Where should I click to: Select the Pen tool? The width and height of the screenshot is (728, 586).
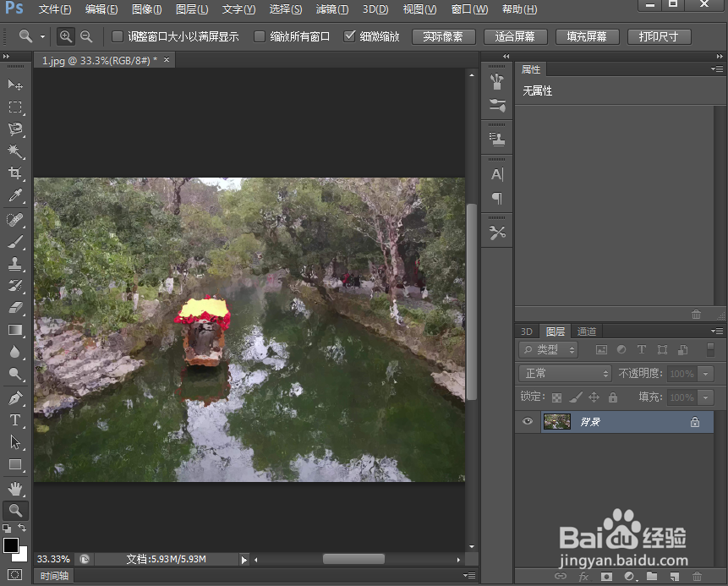pyautogui.click(x=15, y=398)
